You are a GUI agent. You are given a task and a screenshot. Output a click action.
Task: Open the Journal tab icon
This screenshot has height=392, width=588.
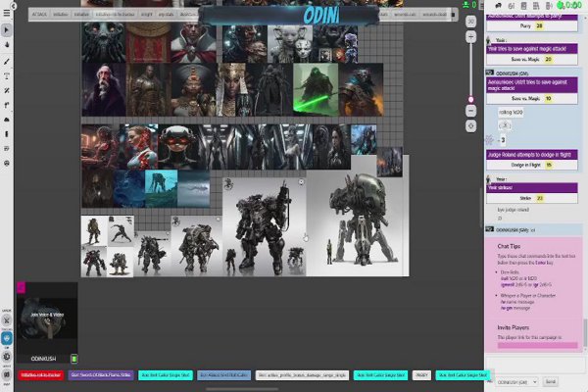[524, 6]
